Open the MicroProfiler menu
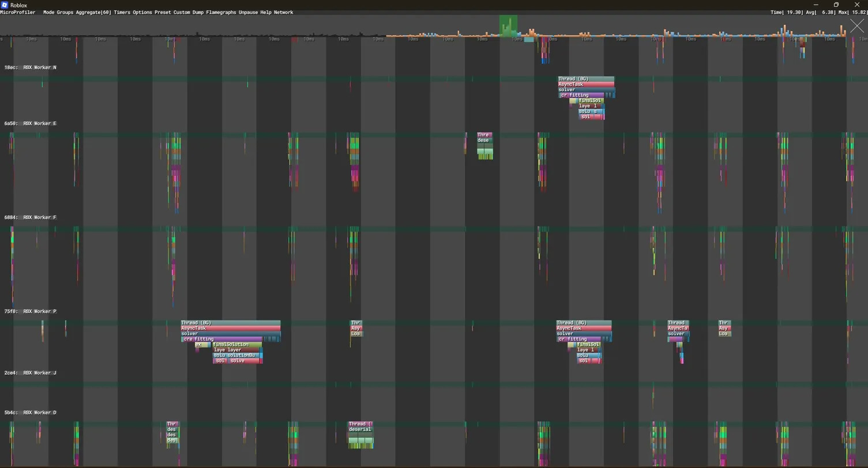This screenshot has height=468, width=868. tap(17, 12)
